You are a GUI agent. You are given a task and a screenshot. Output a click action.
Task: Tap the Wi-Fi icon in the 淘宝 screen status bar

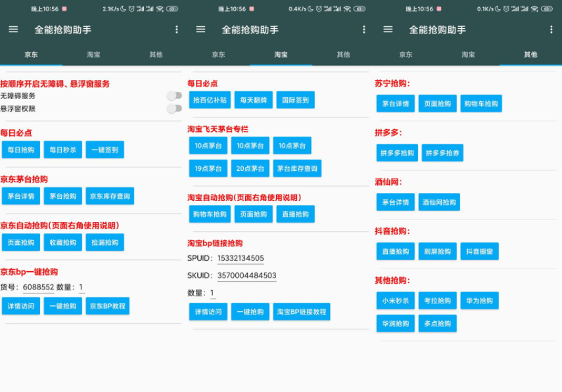347,9
